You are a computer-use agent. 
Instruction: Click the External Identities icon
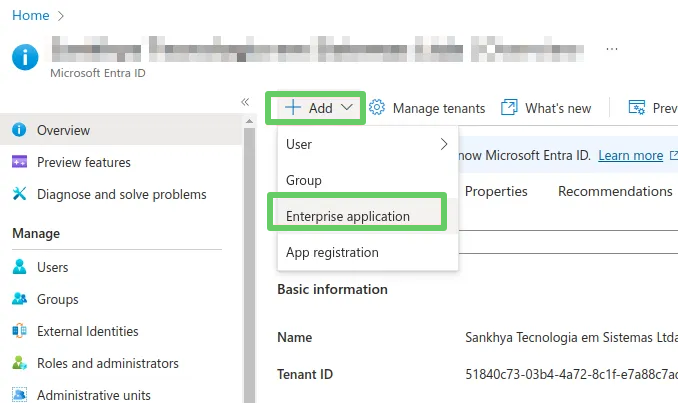(19, 331)
